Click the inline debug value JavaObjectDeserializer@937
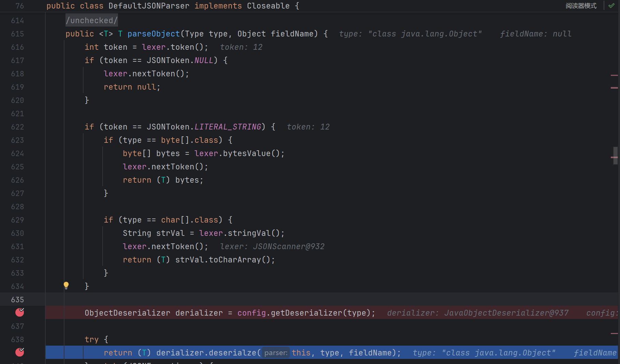Screen dimensions: 620x364 click(x=506, y=313)
